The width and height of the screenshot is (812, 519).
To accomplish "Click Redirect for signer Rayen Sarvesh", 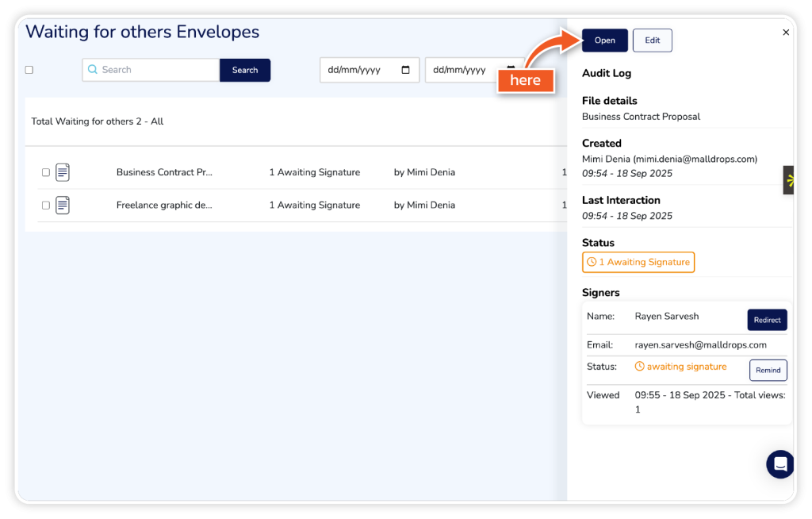I will pyautogui.click(x=767, y=320).
